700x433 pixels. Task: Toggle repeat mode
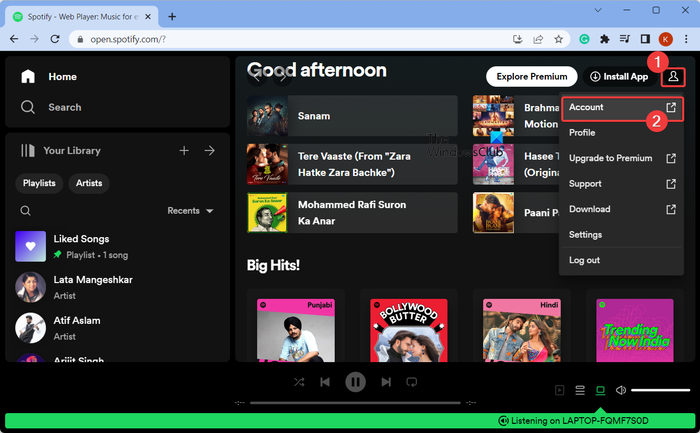tap(412, 382)
